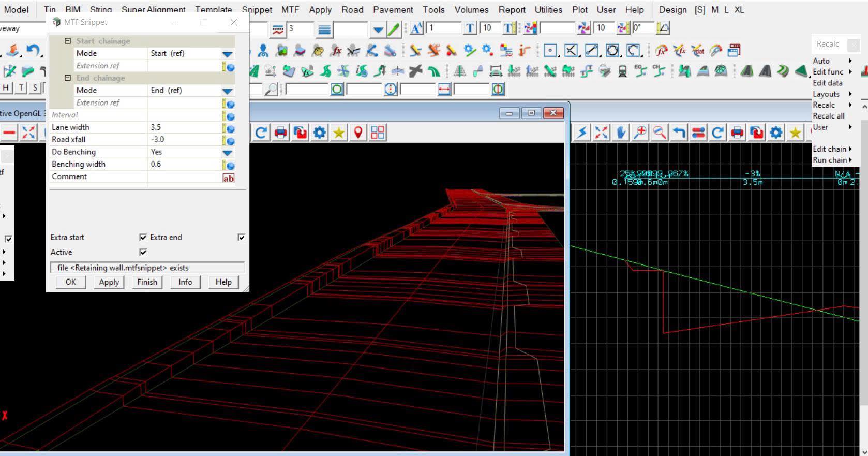Click the fit-to-view arrows icon in section view
868x456 pixels.
[602, 133]
